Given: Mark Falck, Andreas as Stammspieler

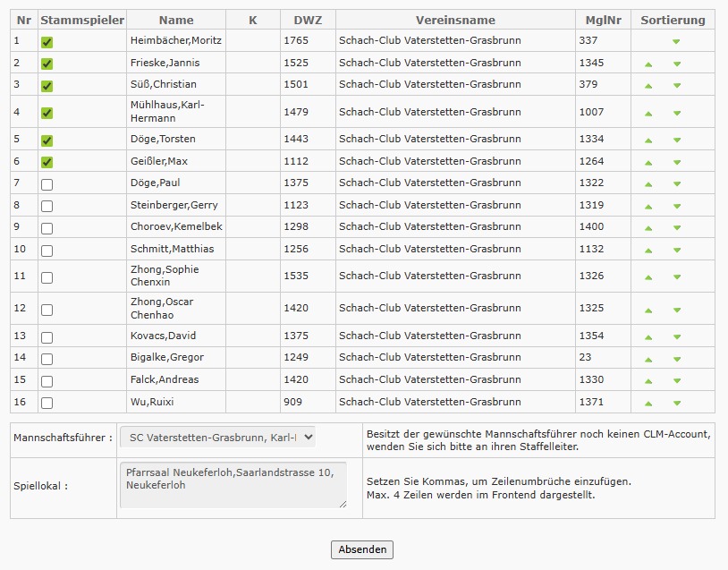Looking at the screenshot, I should pyautogui.click(x=47, y=381).
